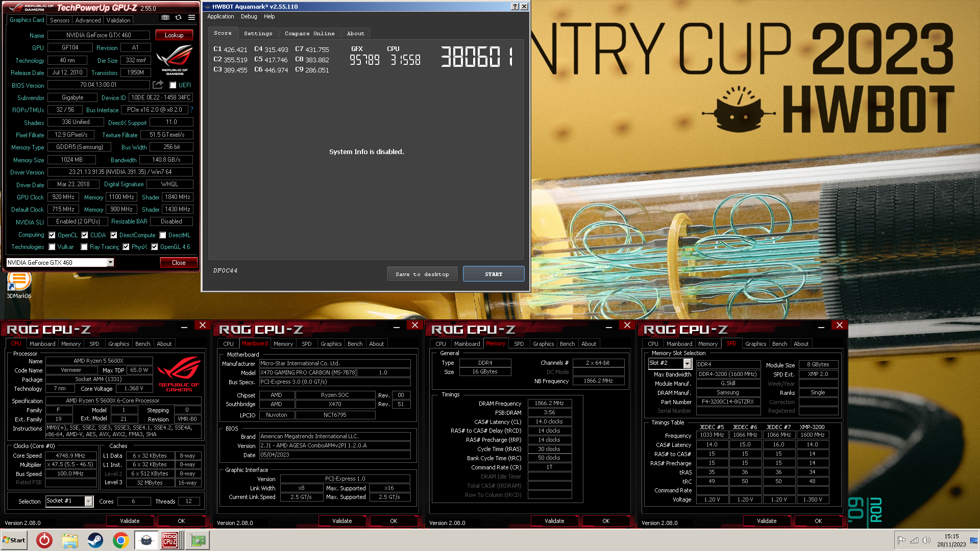The width and height of the screenshot is (980, 551).
Task: Switch to GPU-Z Sensors tab
Action: 60,20
